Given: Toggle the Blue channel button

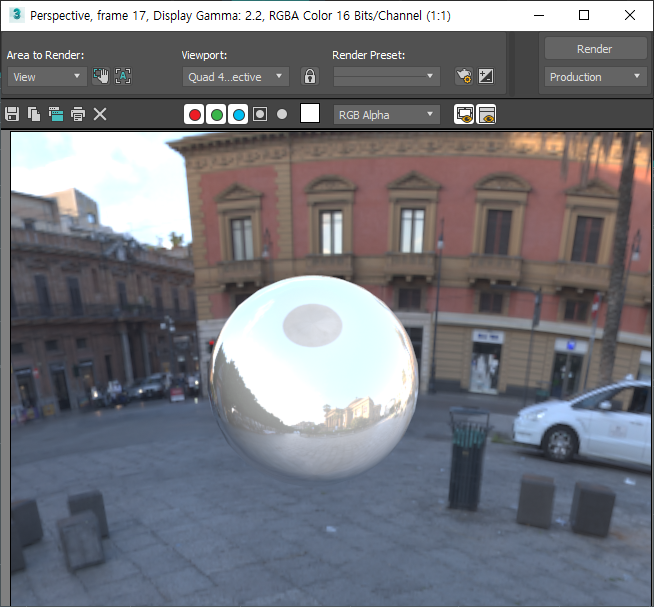Looking at the screenshot, I should pyautogui.click(x=239, y=115).
